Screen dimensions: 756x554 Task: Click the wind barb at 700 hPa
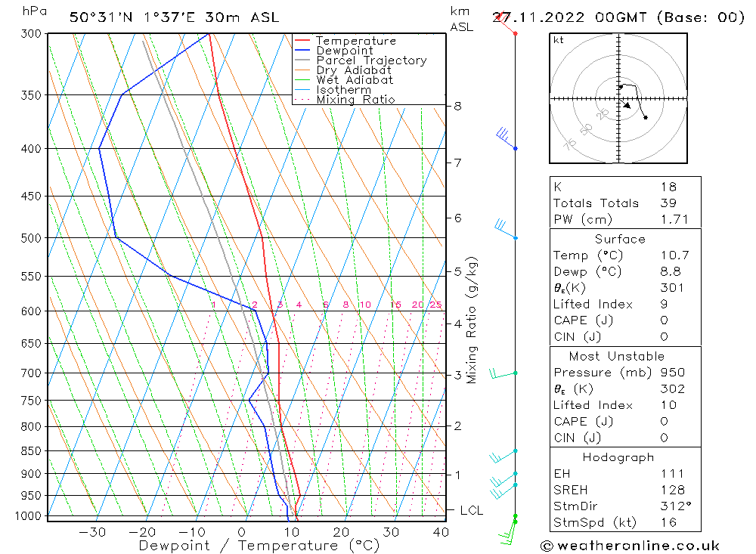pos(503,373)
